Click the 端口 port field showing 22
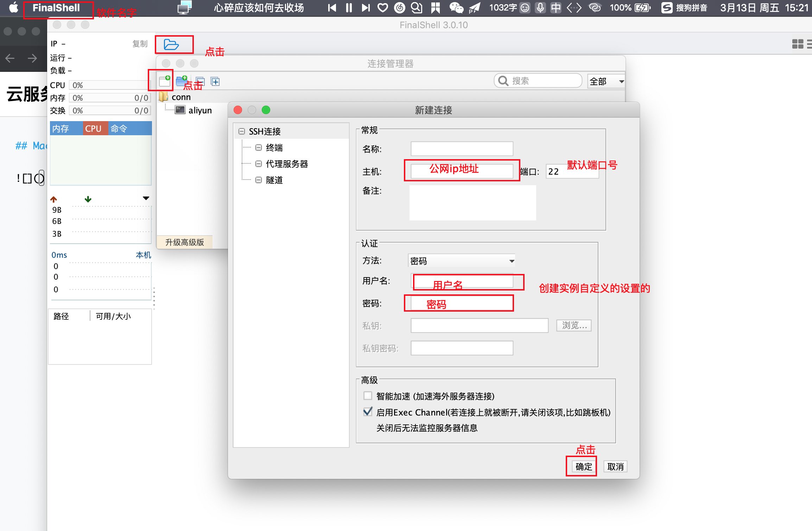 point(572,171)
